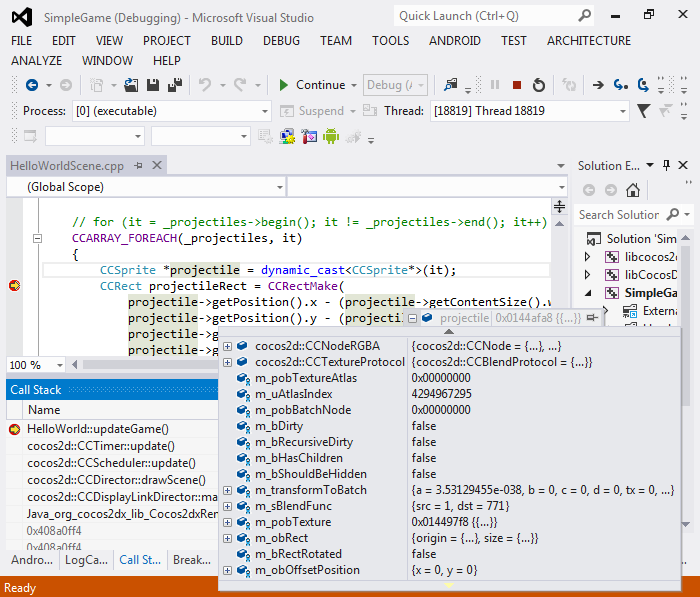Screen dimensions: 700x597
Task: Open the BUILD menu
Action: 227,41
